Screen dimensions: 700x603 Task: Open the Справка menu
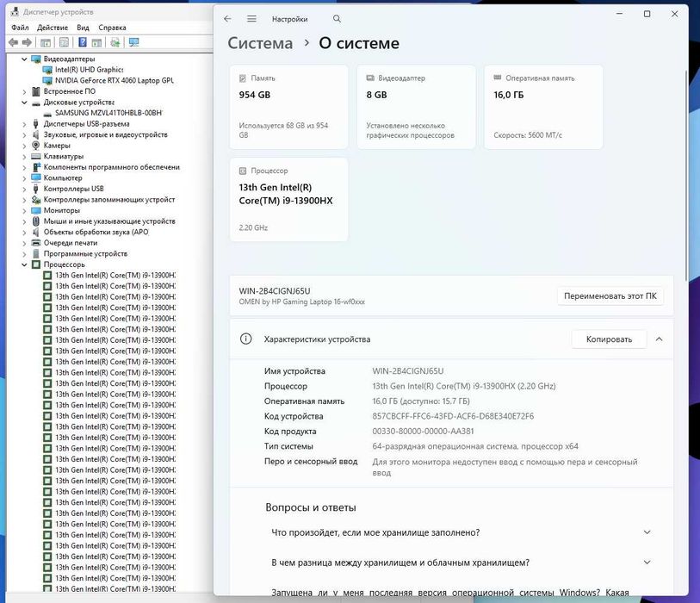112,28
